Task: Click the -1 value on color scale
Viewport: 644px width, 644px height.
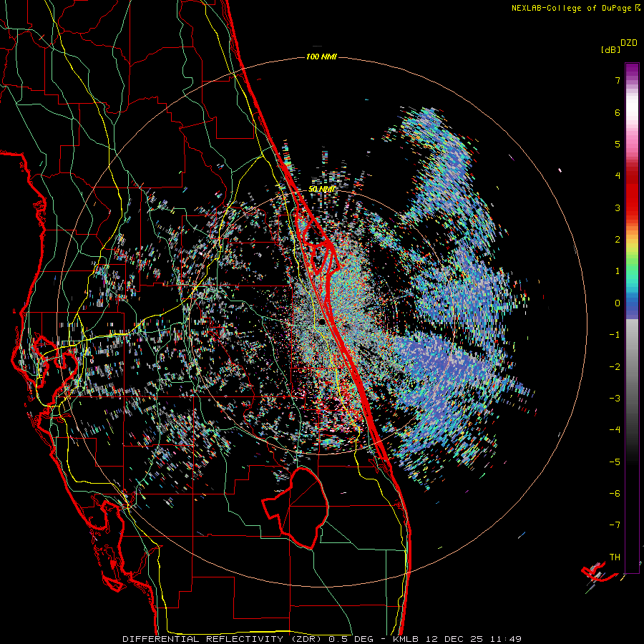Action: tap(615, 335)
